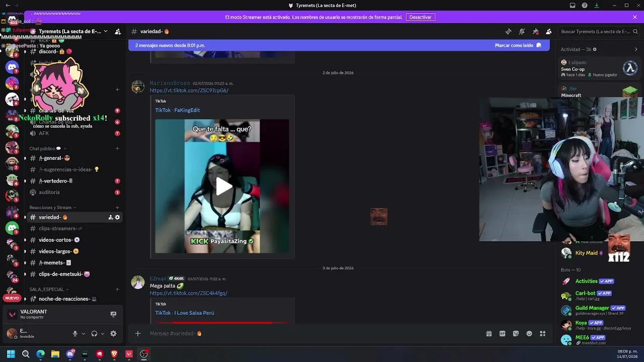Viewport: 644px width, 362px height.
Task: Open File Explorer from taskbar
Action: coord(55,354)
